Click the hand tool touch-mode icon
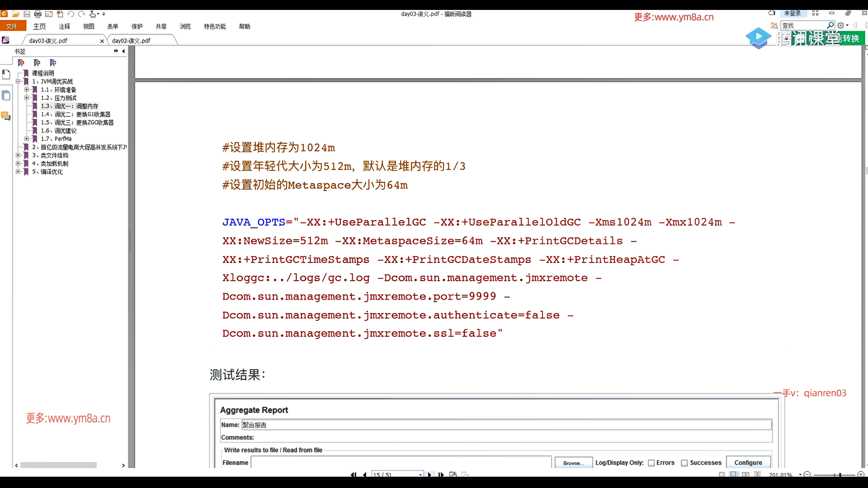The image size is (868, 488). click(x=93, y=14)
